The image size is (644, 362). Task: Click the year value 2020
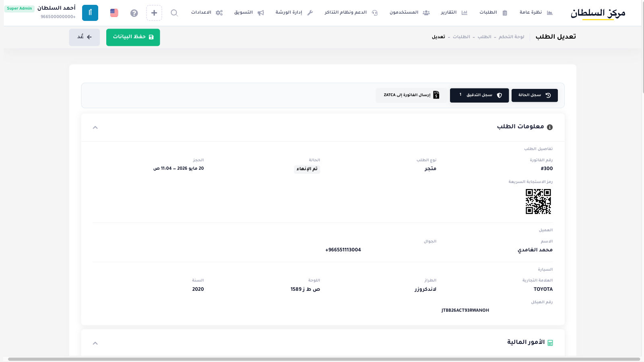pyautogui.click(x=198, y=290)
